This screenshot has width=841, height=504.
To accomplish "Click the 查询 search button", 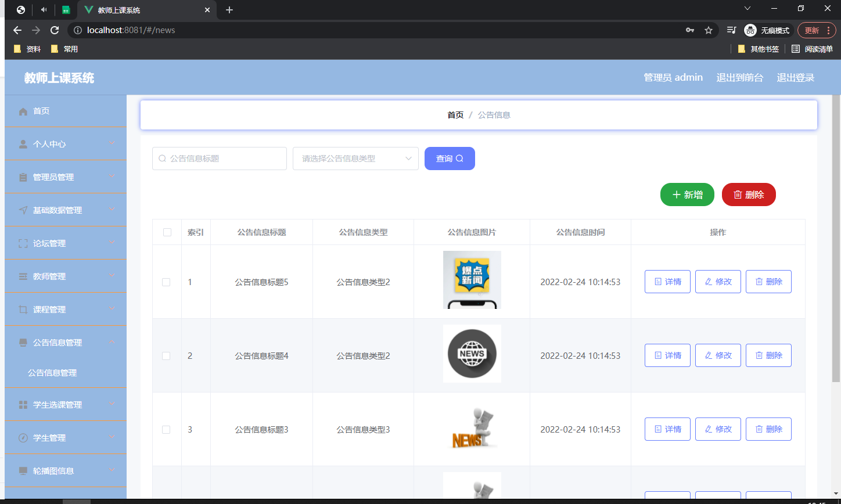I will [x=450, y=159].
